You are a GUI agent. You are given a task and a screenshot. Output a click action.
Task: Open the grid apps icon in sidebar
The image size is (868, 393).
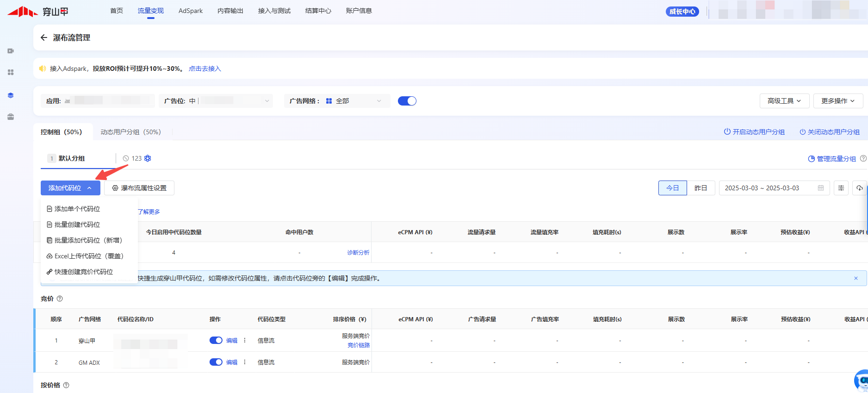[11, 72]
